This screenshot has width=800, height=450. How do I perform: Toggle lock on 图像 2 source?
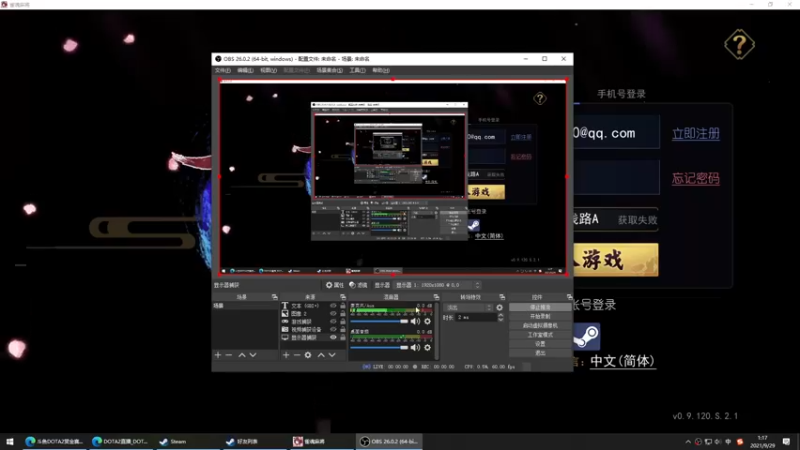pyautogui.click(x=343, y=313)
